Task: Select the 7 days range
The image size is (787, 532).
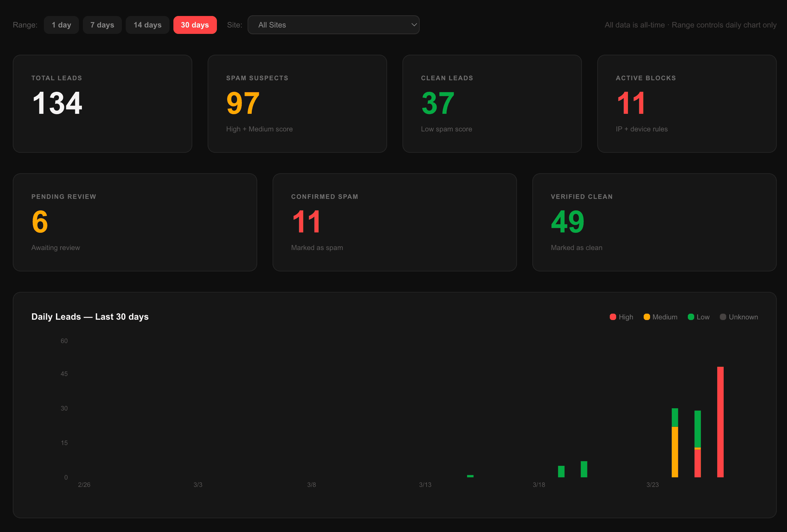Action: (102, 25)
